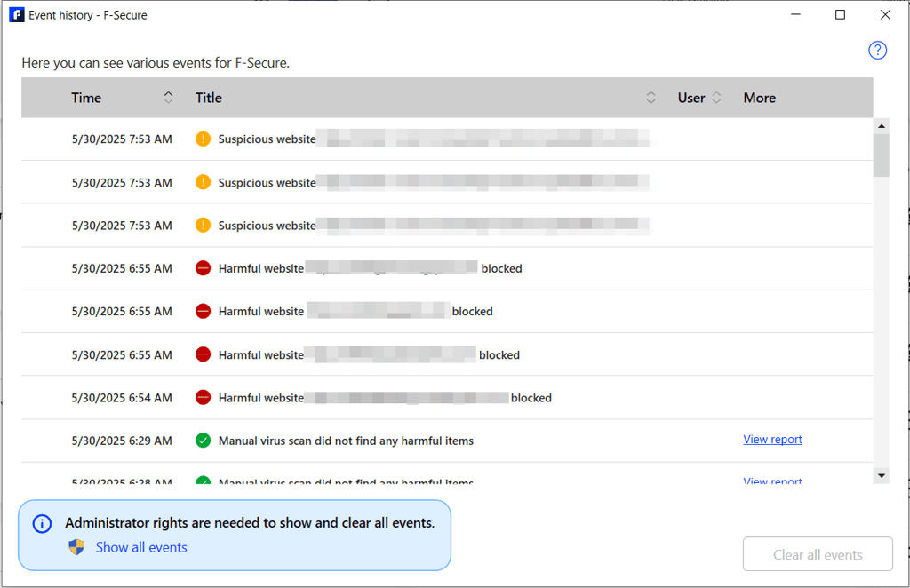
Task: Click the event list scrollbar thumb
Action: 881,155
